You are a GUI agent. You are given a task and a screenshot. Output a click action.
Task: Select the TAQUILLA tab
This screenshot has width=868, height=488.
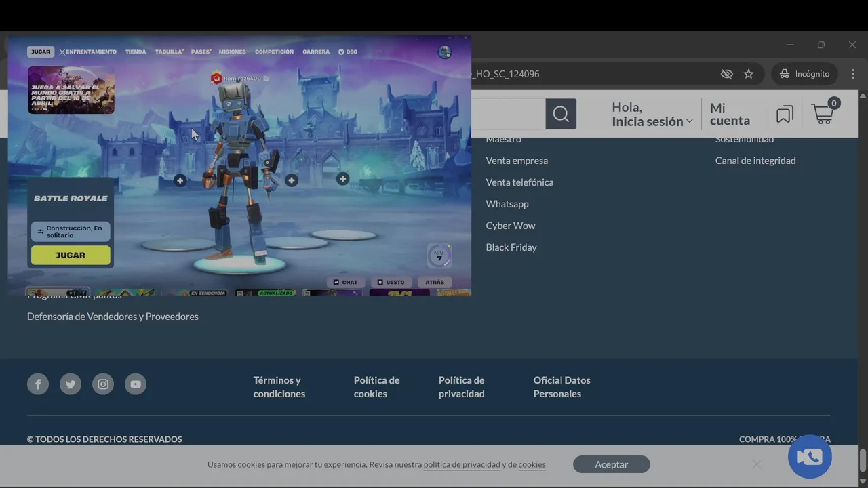(x=169, y=52)
